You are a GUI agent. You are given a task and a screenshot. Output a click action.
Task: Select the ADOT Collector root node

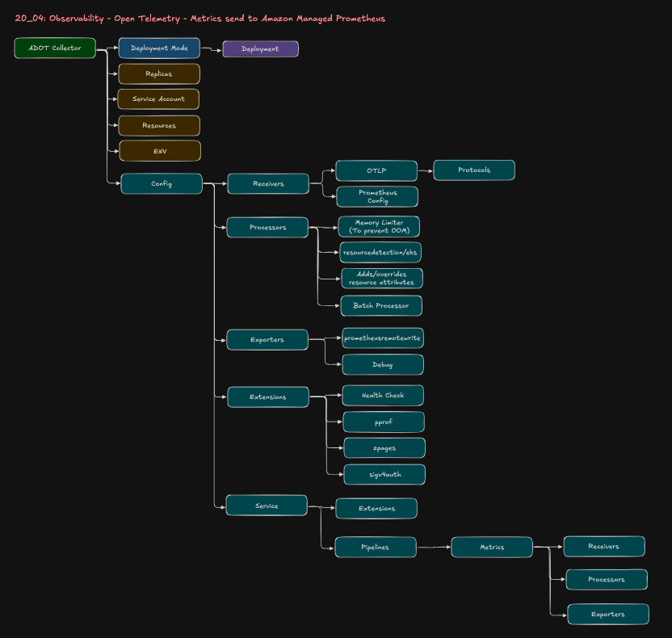tap(53, 48)
